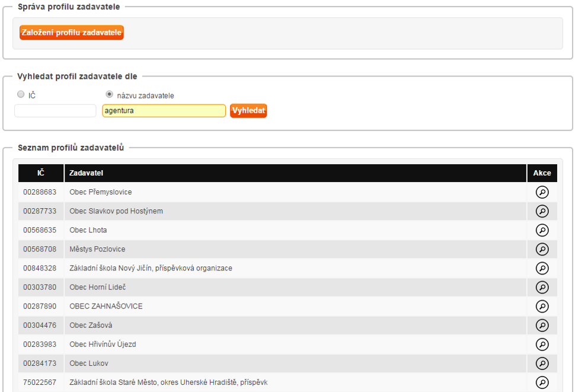The width and height of the screenshot is (575, 392).
Task: Click the name Obec Slavkov pod Hostýnem
Action: [116, 211]
